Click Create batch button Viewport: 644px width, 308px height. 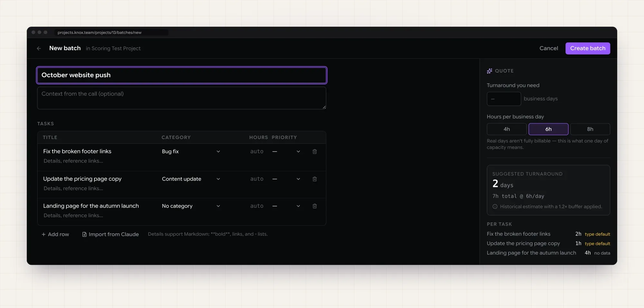point(588,48)
